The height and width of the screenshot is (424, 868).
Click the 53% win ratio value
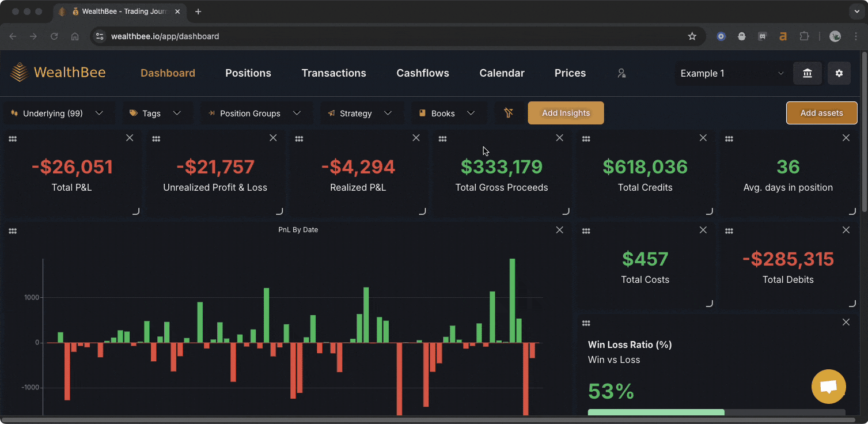click(x=611, y=391)
